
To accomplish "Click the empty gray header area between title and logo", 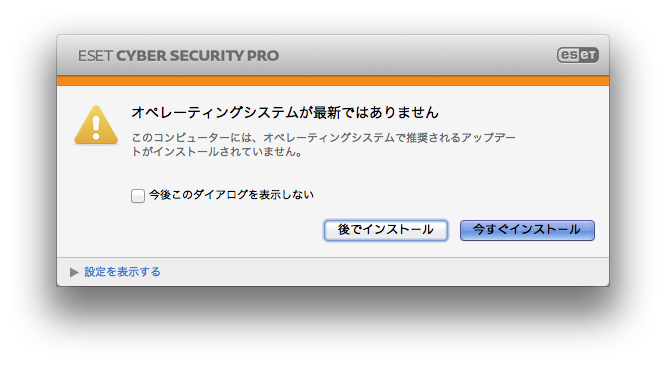I will pos(416,55).
